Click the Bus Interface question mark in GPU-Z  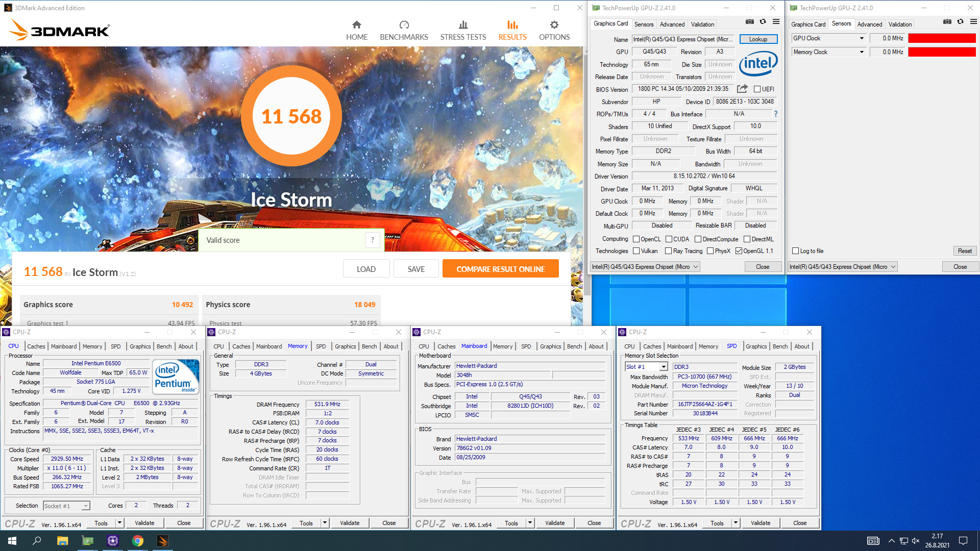pos(776,114)
